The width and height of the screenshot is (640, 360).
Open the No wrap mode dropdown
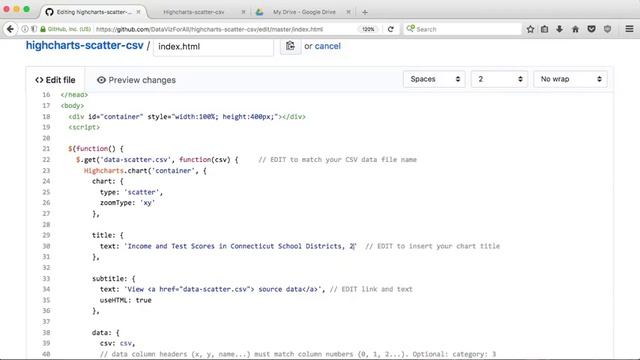tap(570, 79)
